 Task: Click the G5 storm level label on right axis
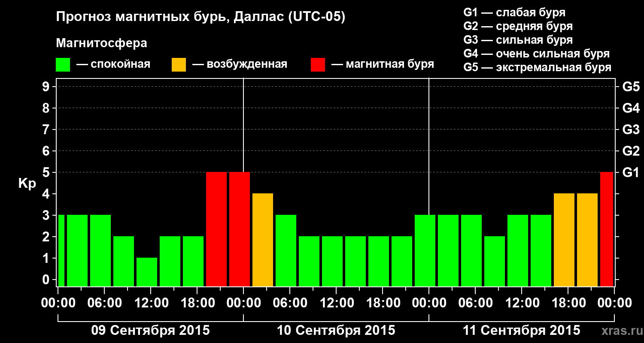point(631,87)
